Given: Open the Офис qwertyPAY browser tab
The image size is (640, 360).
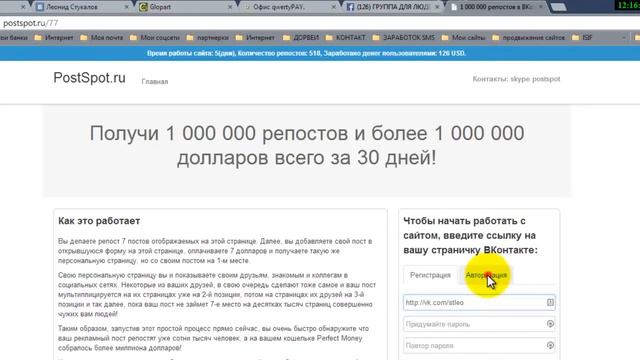Looking at the screenshot, I should tap(289, 7).
